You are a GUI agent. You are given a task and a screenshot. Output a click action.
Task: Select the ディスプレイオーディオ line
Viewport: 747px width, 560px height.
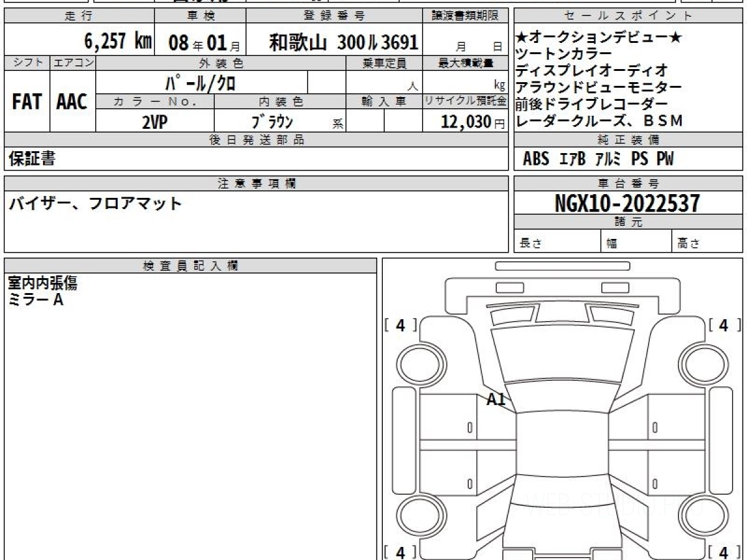point(592,70)
